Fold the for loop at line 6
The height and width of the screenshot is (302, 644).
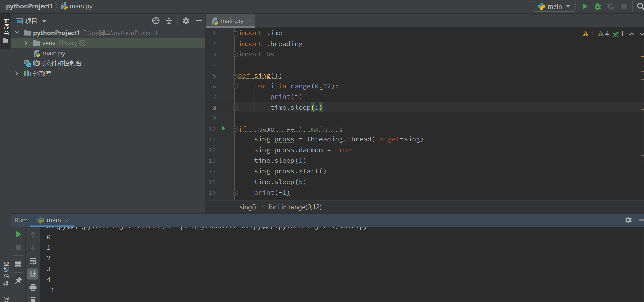click(235, 86)
